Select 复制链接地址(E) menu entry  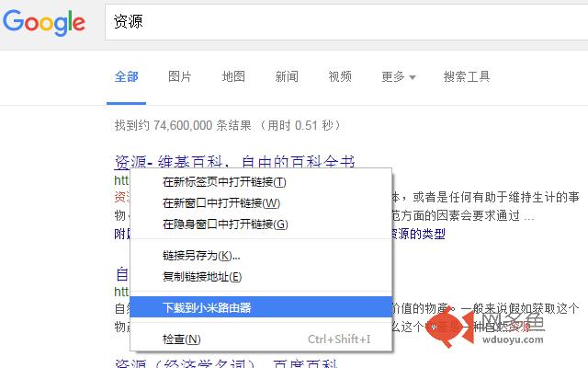261,277
